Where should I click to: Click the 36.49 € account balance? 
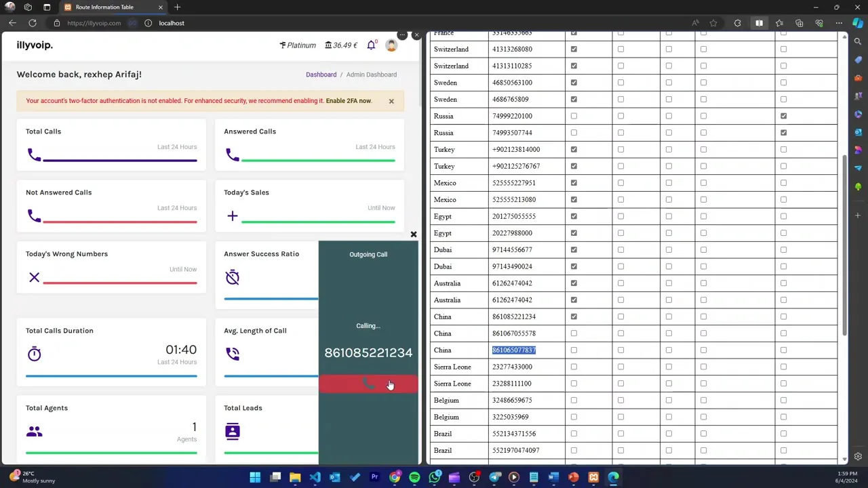pos(341,45)
